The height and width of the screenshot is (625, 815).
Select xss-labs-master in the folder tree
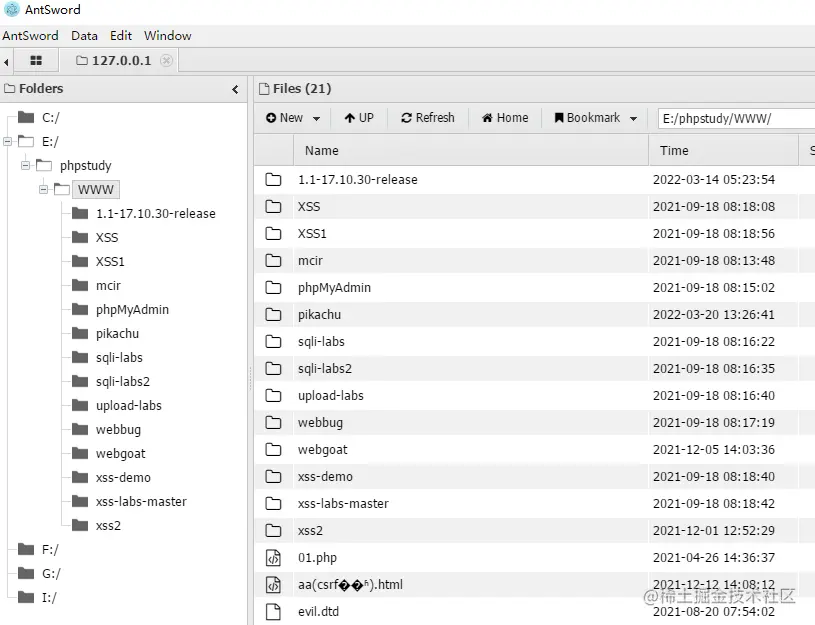coord(141,502)
